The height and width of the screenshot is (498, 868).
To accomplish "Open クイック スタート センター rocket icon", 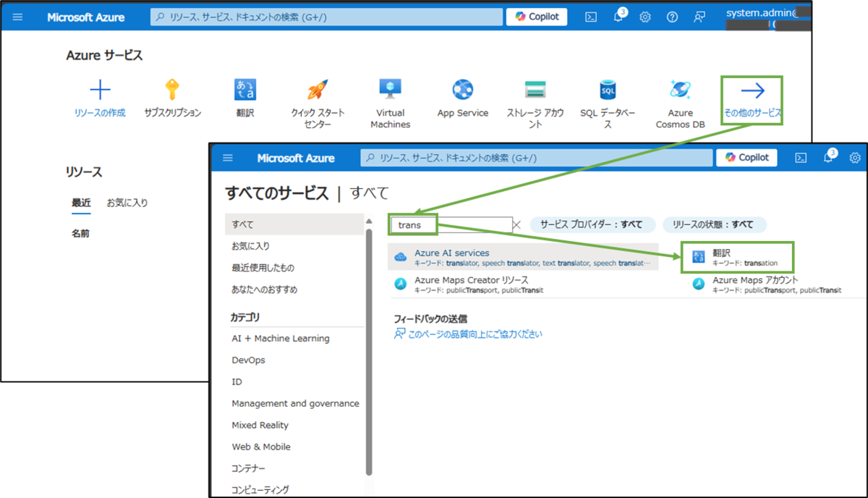I will click(x=318, y=90).
